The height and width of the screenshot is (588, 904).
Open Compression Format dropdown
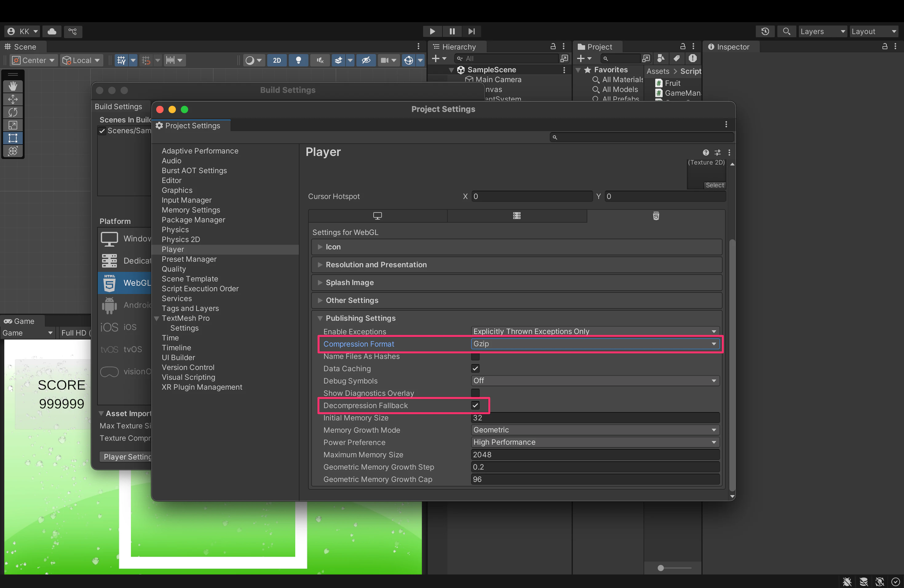[x=595, y=344]
